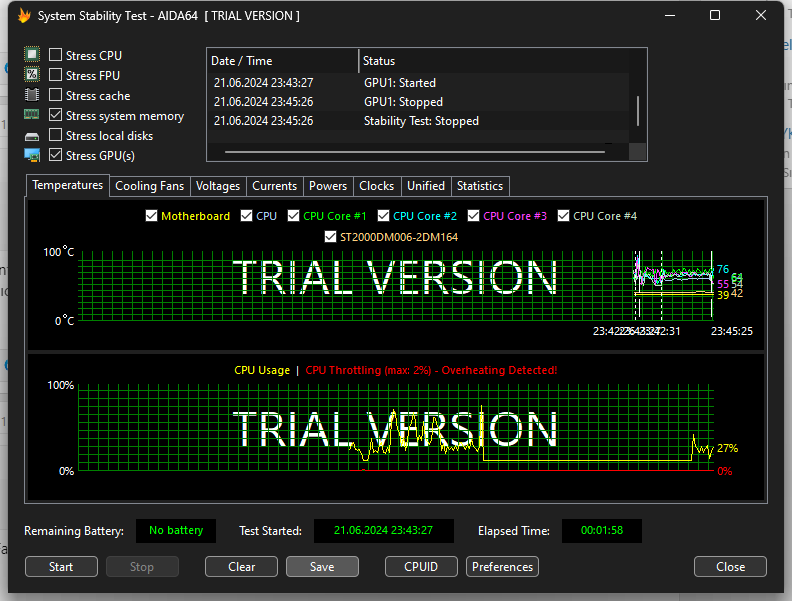Toggle the CPU temperature checkbox
Viewport: 792px width, 601px height.
246,216
